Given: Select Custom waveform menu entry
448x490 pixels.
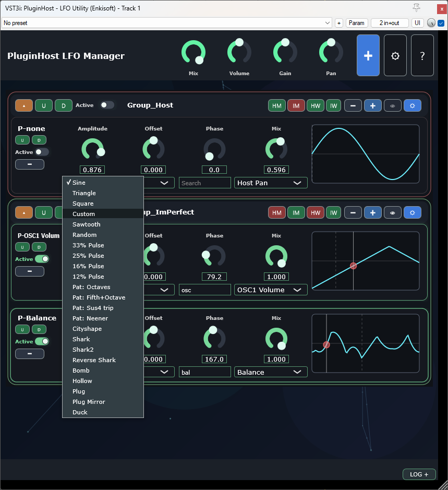Looking at the screenshot, I should point(103,214).
